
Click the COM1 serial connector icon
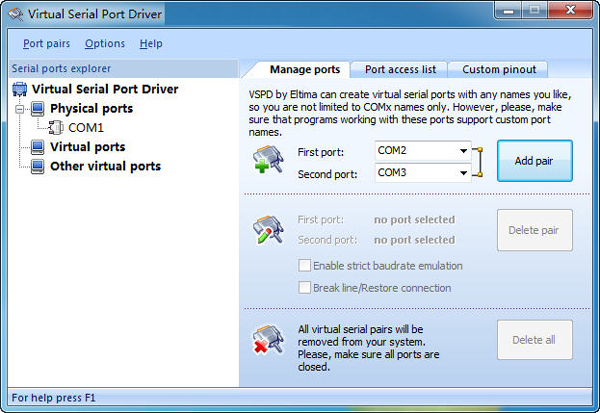(56, 127)
